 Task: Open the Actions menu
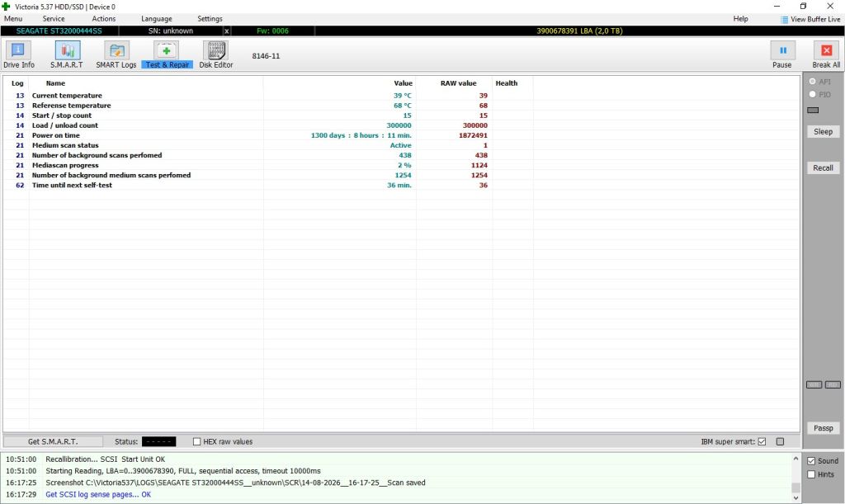point(103,19)
